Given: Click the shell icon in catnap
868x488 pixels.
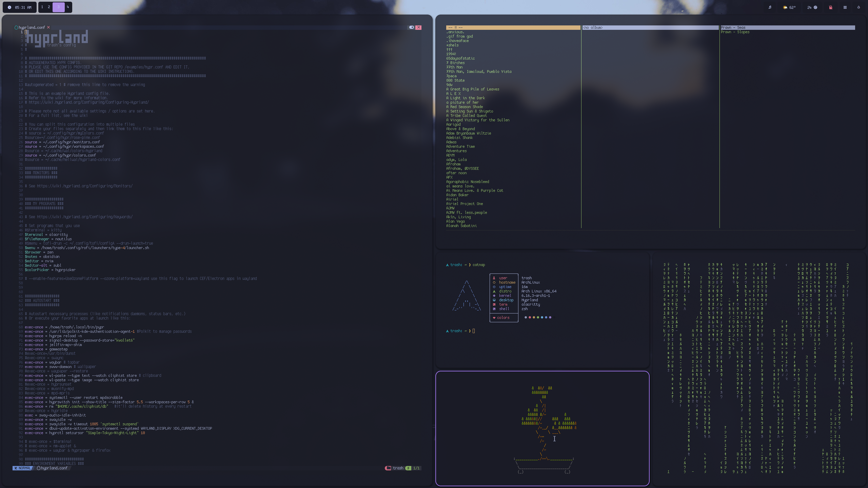Looking at the screenshot, I should coord(494,309).
